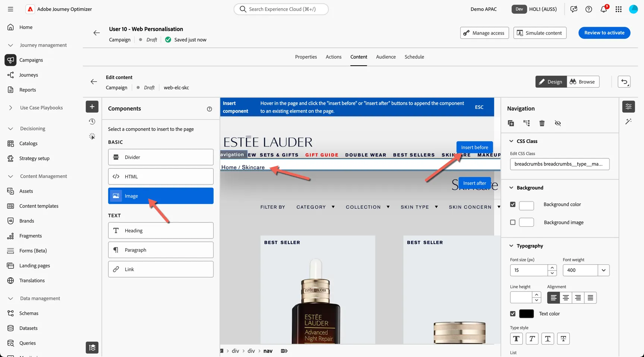Screen dimensions: 644x357
Task: Set alignment to justify
Action: coord(590,298)
